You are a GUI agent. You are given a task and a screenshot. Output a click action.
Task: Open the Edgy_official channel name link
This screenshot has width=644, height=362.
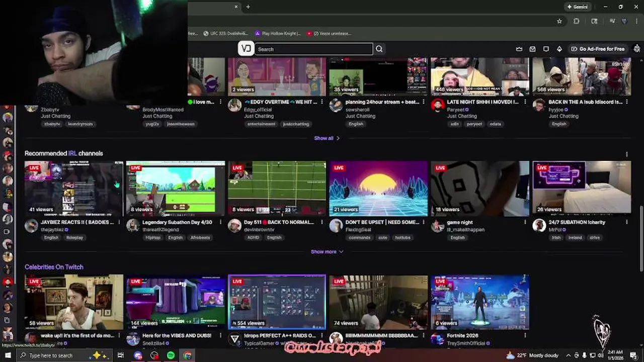258,110
